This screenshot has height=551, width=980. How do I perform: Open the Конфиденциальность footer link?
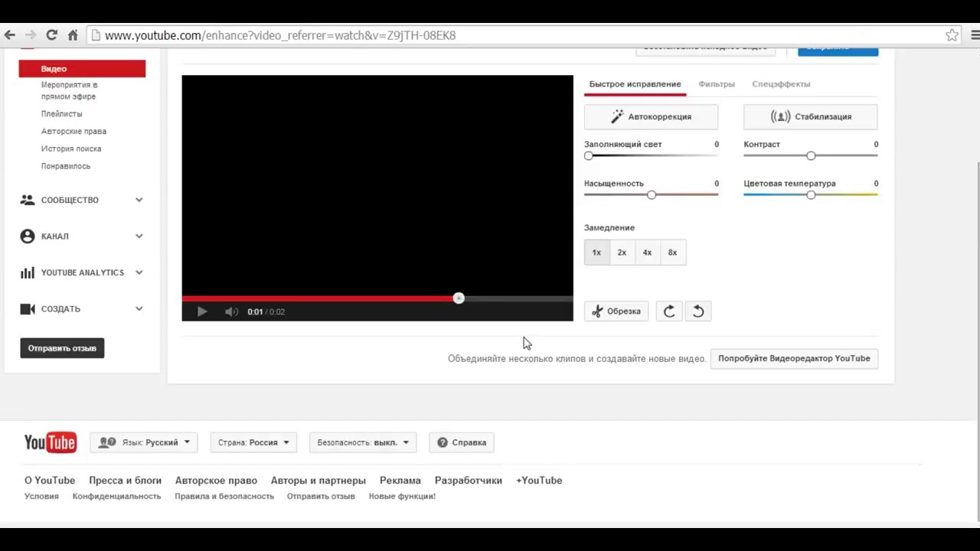[116, 497]
